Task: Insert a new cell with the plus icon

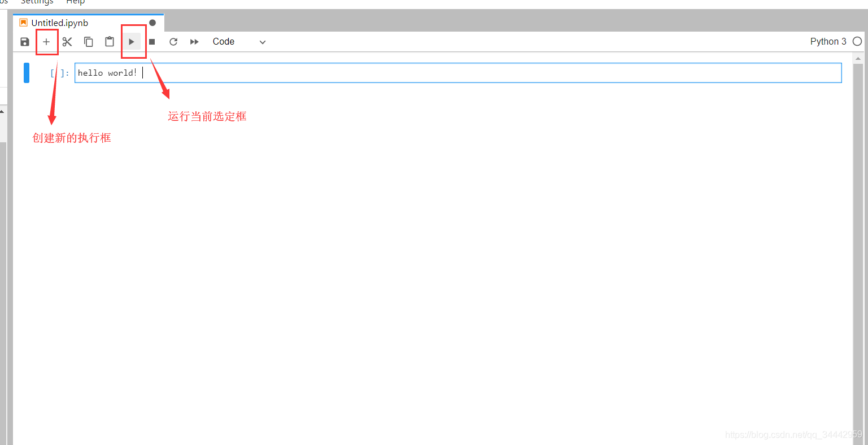Action: tap(46, 42)
